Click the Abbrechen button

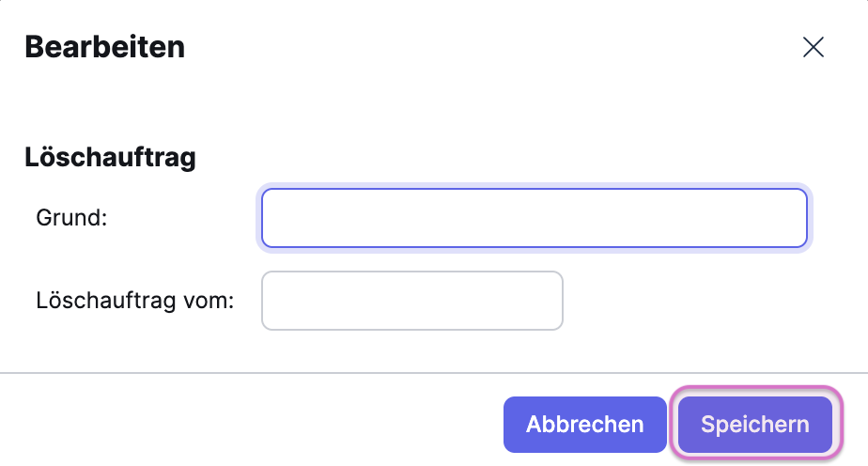[584, 424]
